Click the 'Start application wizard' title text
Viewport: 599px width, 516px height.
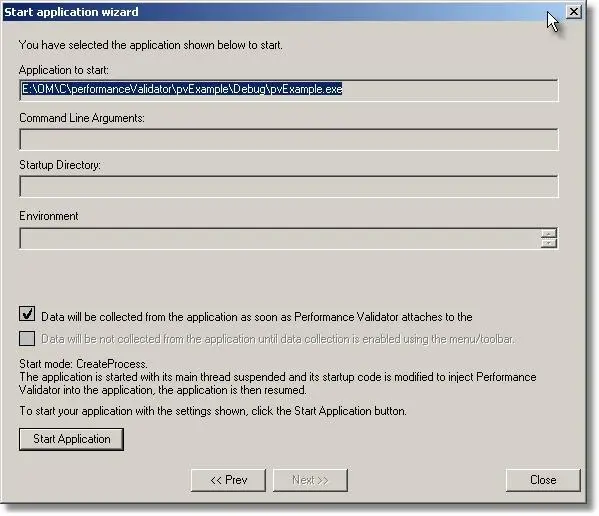[x=71, y=12]
